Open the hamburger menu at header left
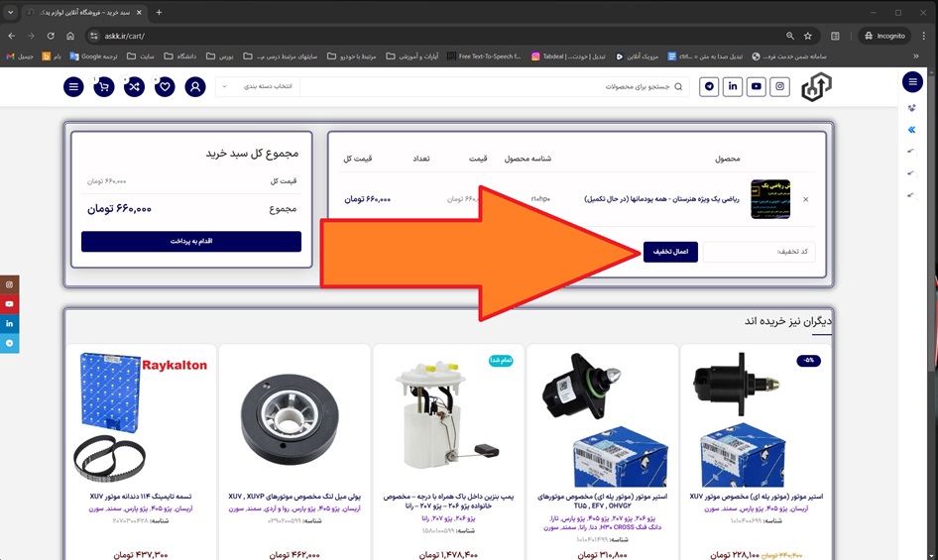This screenshot has height=560, width=938. coord(73,87)
